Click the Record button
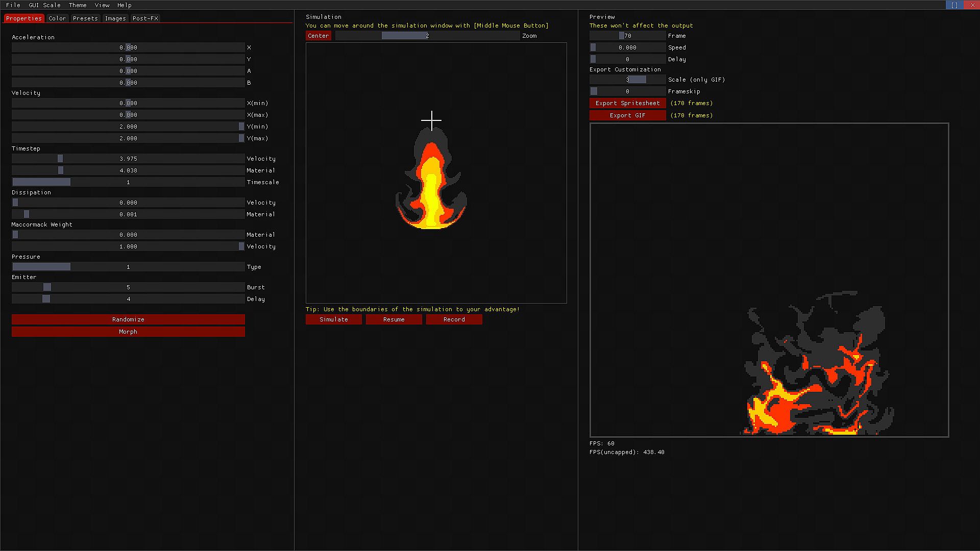Viewport: 980px width, 551px height. [454, 319]
